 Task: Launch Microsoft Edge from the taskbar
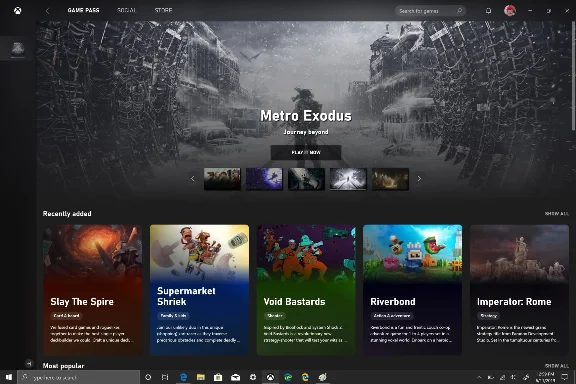pyautogui.click(x=183, y=377)
